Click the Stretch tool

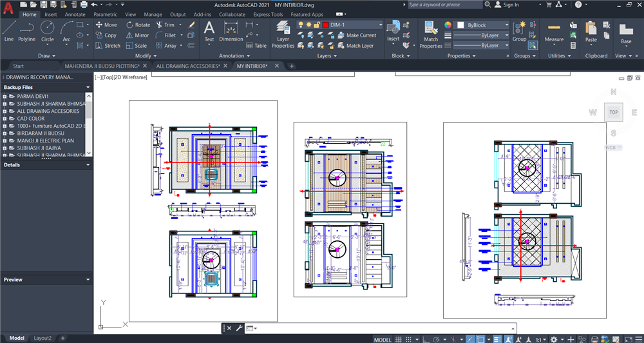click(108, 46)
